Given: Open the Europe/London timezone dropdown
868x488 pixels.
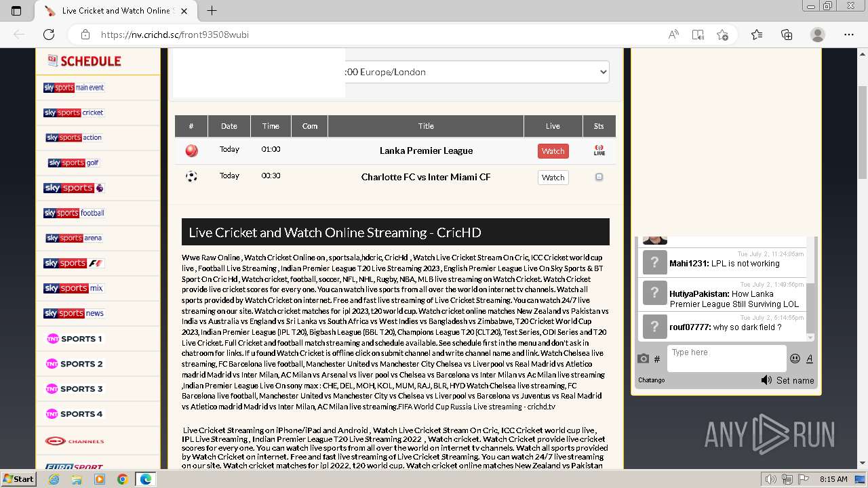Looking at the screenshot, I should point(477,72).
